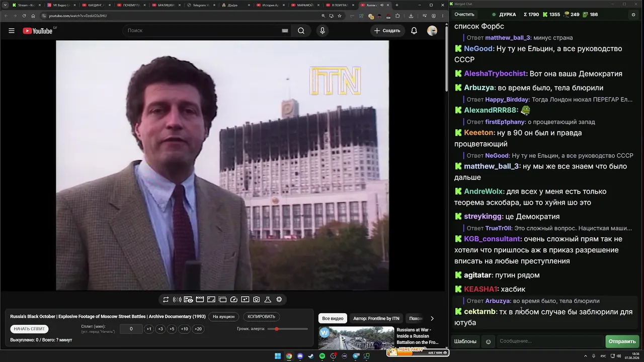Click the card-with-eye icon in player toolbar
The width and height of the screenshot is (644, 362).
(x=188, y=300)
